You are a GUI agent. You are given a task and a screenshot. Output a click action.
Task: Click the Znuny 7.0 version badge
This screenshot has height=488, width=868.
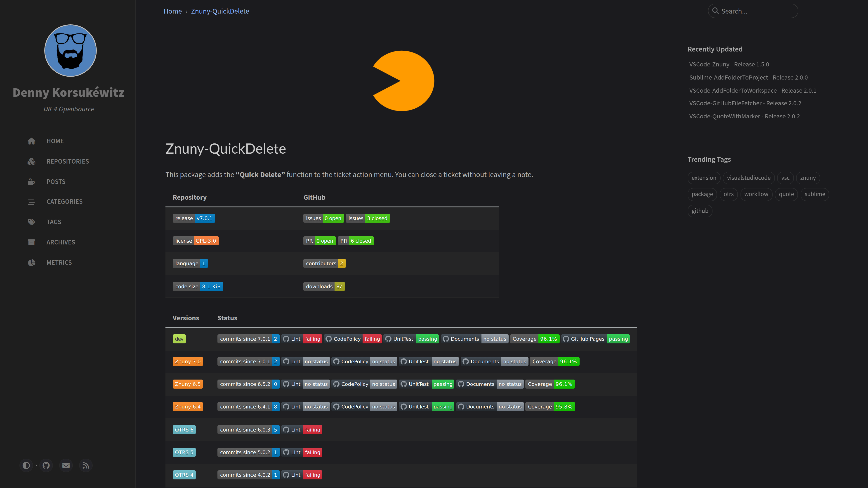(188, 361)
